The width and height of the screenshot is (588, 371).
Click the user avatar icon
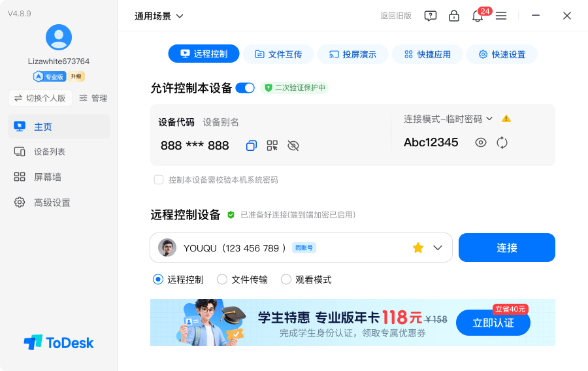pos(59,37)
